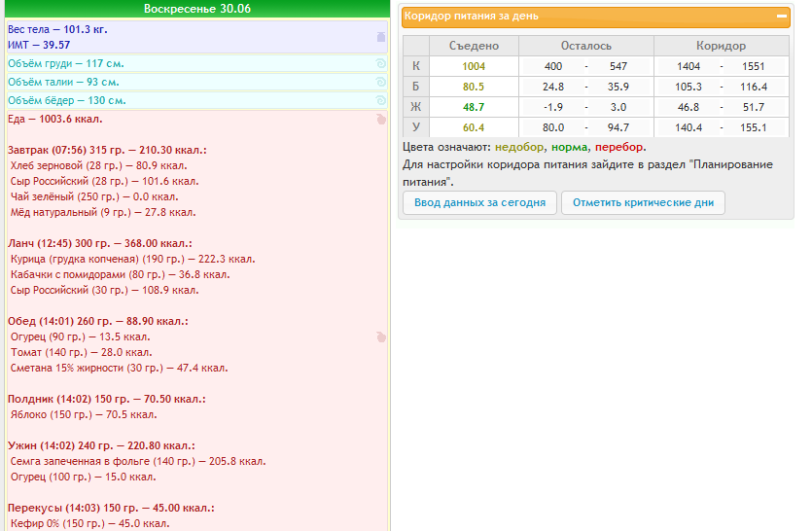
Task: Click Объём груди — 117 см. text
Action: pos(66,64)
